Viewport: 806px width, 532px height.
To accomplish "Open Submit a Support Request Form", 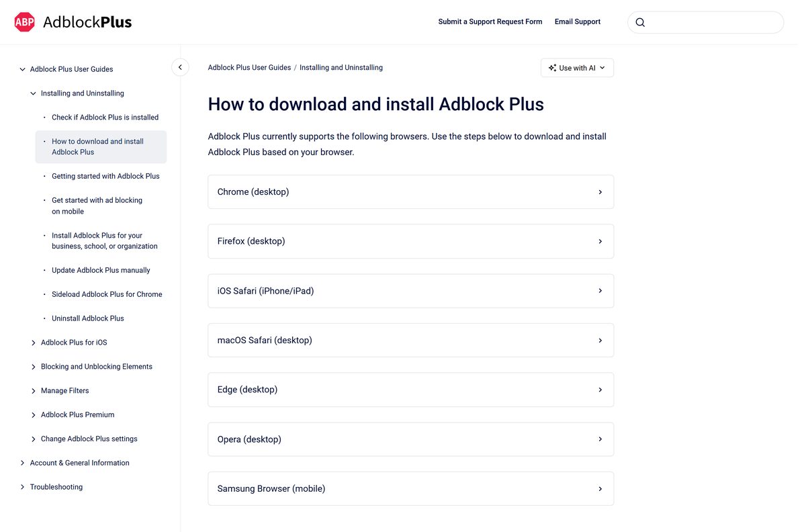I will click(x=490, y=21).
